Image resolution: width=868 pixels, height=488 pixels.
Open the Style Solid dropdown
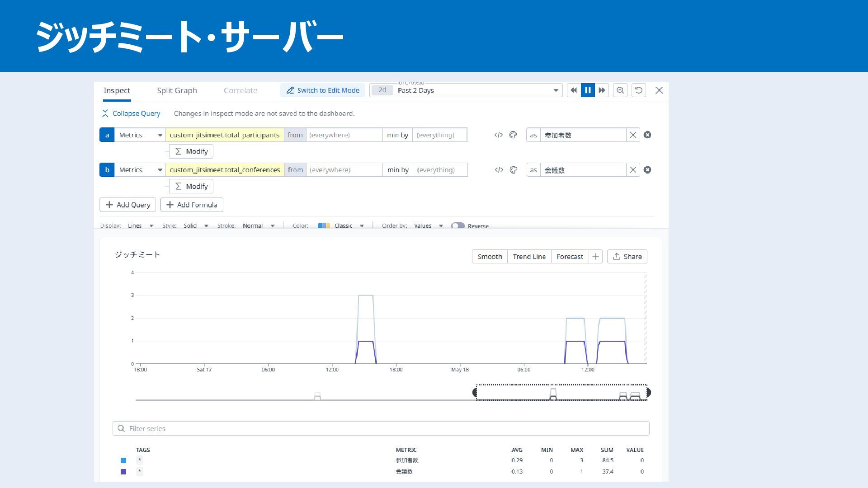196,226
